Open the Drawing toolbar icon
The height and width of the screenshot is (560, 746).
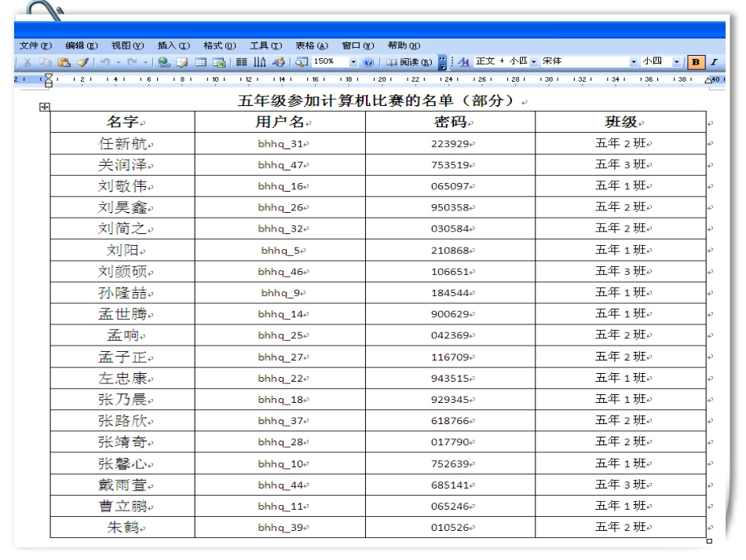tap(278, 62)
